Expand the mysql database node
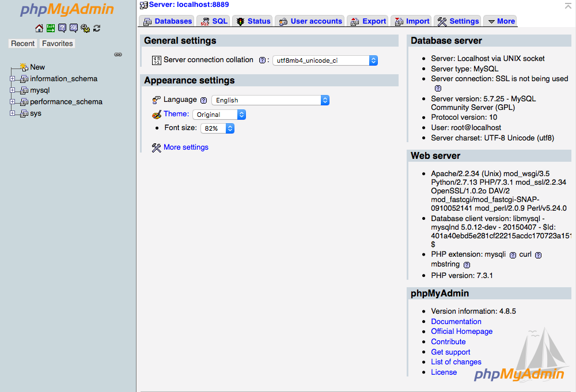 coord(12,90)
